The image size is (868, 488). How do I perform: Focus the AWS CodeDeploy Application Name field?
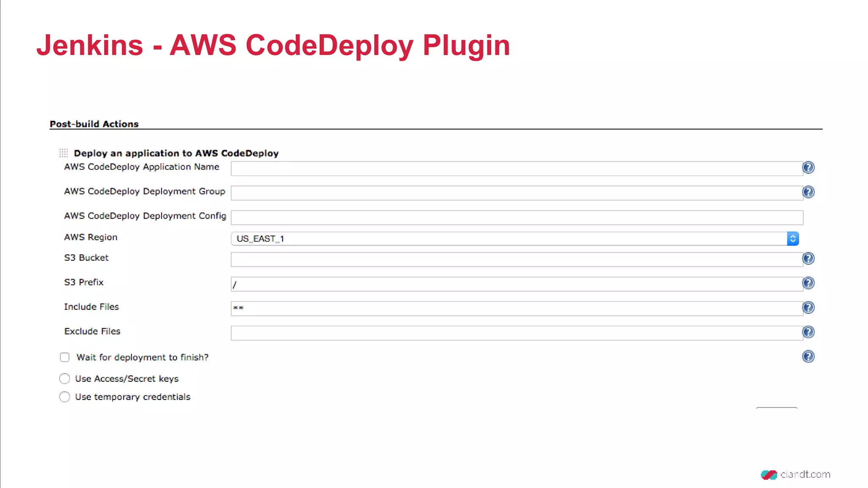click(517, 169)
